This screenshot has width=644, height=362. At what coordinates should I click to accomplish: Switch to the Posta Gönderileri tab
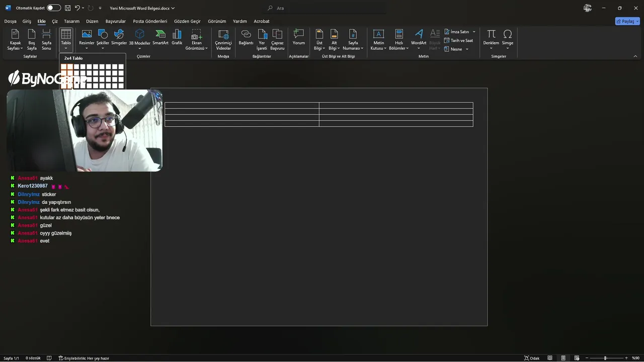pyautogui.click(x=150, y=21)
